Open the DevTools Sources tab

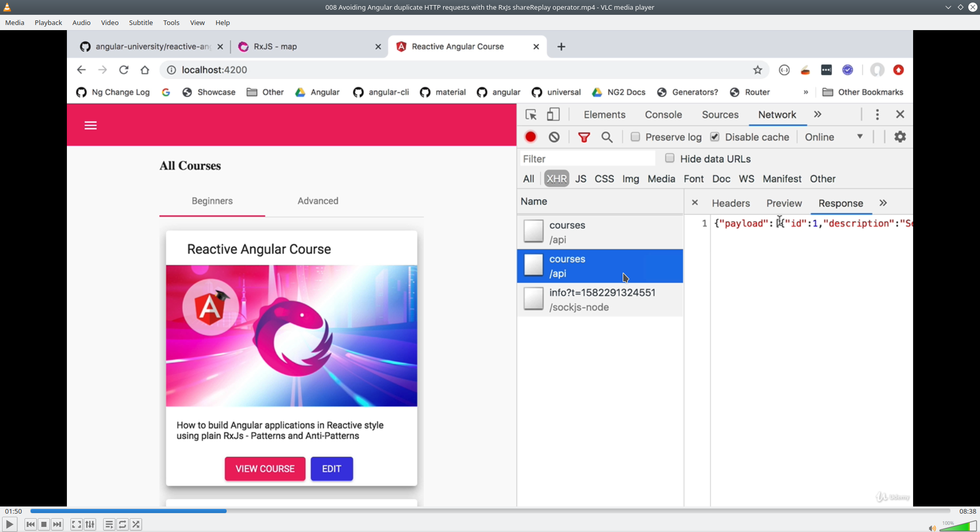(x=720, y=115)
